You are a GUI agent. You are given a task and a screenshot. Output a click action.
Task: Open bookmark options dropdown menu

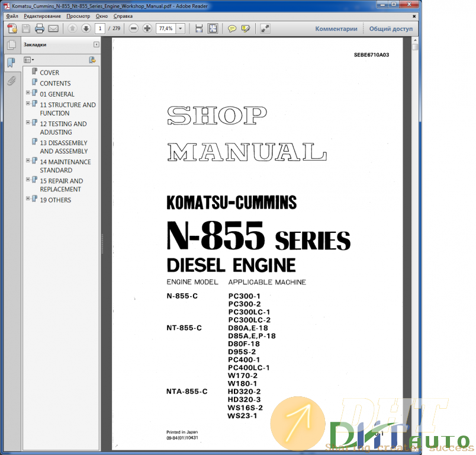[x=29, y=60]
